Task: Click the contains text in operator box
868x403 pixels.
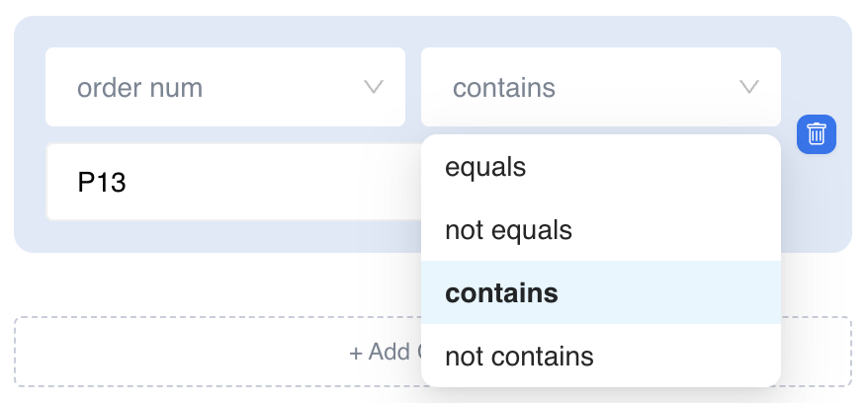Action: [x=504, y=87]
